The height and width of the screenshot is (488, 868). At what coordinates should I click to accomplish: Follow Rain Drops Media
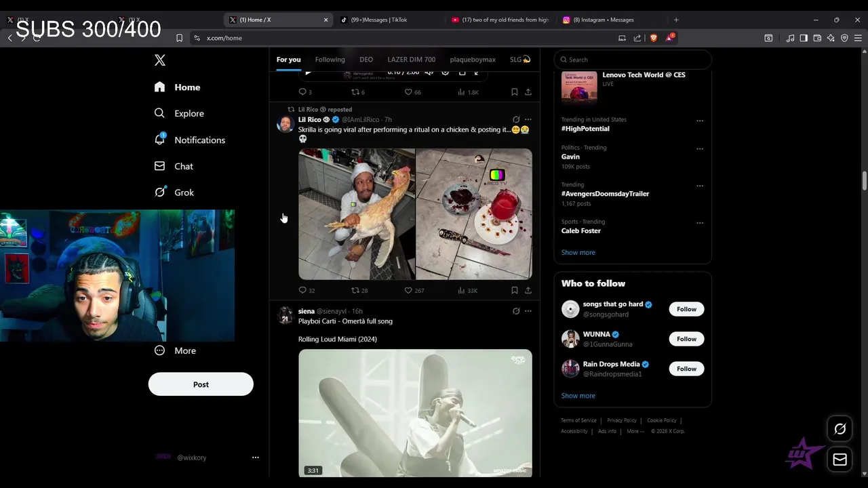(686, 369)
